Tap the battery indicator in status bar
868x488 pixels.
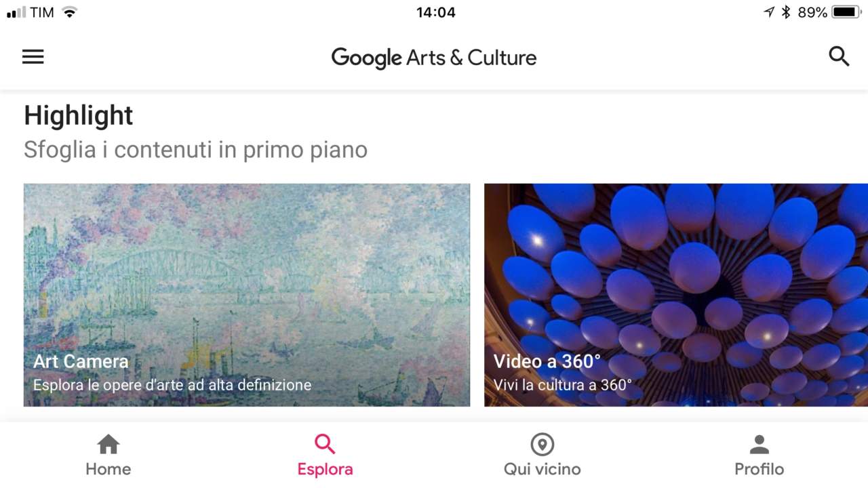846,12
